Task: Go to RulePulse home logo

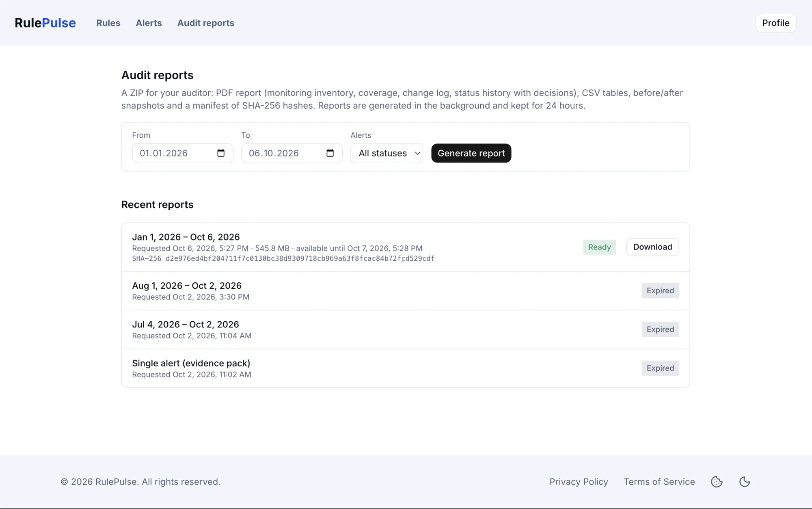Action: pyautogui.click(x=45, y=23)
